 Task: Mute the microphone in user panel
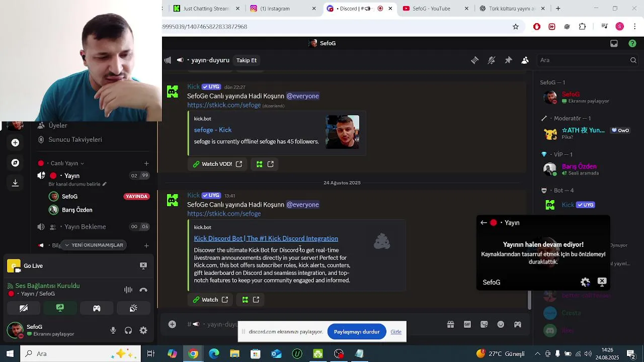tap(113, 330)
